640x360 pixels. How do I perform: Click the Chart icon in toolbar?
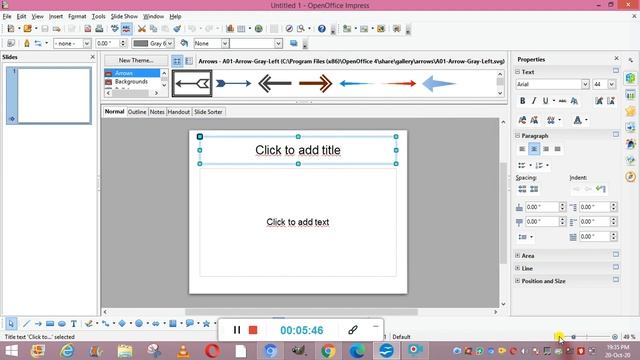click(230, 29)
